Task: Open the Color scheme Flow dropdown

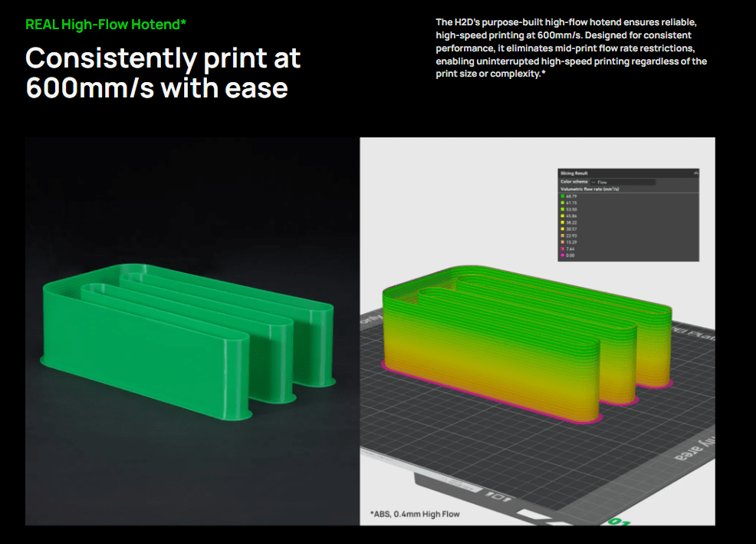Action: coord(623,182)
